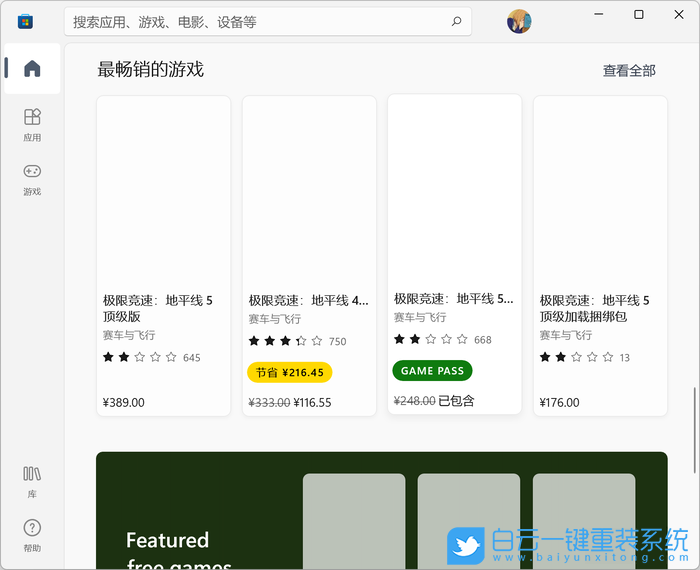Open the 极限竞速：地平线 5 顶级版 card

163,256
